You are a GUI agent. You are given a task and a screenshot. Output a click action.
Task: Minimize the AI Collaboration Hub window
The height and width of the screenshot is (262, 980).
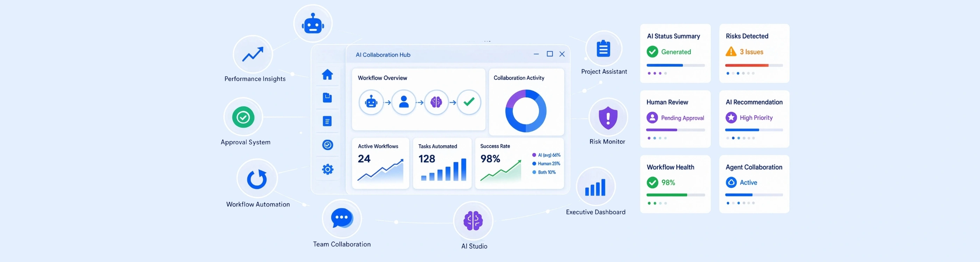coord(537,54)
